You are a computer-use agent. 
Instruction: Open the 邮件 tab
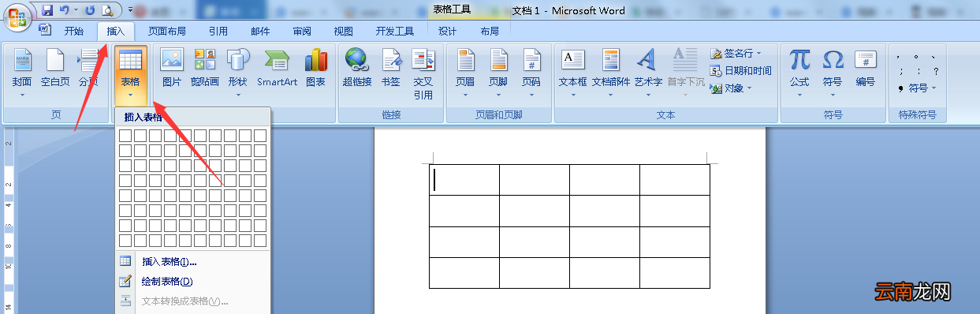260,31
